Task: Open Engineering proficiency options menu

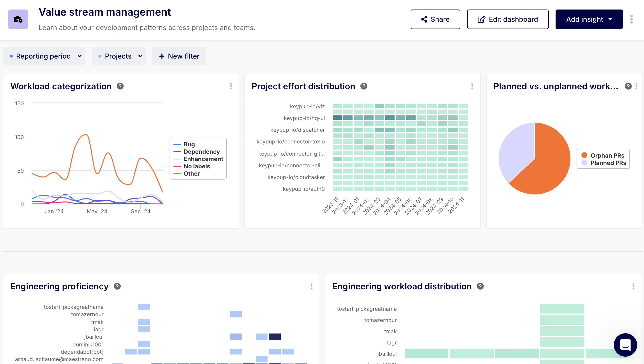Action: (x=311, y=286)
